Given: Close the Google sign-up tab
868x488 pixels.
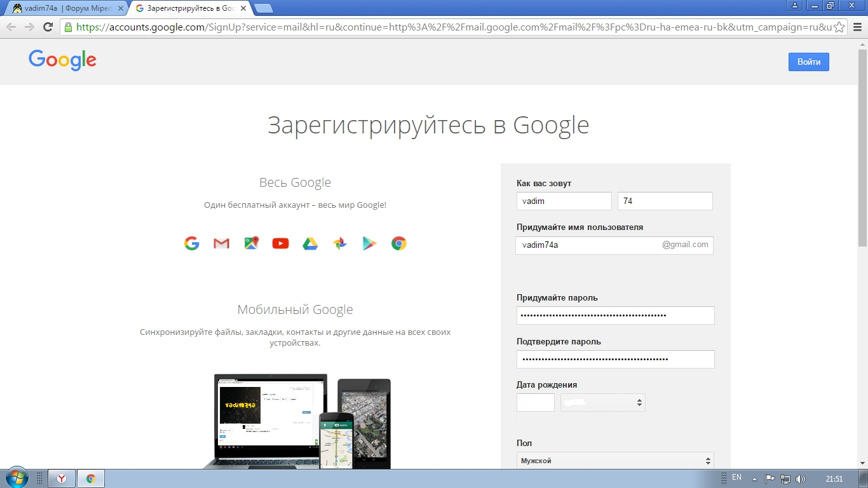Looking at the screenshot, I should (x=243, y=8).
